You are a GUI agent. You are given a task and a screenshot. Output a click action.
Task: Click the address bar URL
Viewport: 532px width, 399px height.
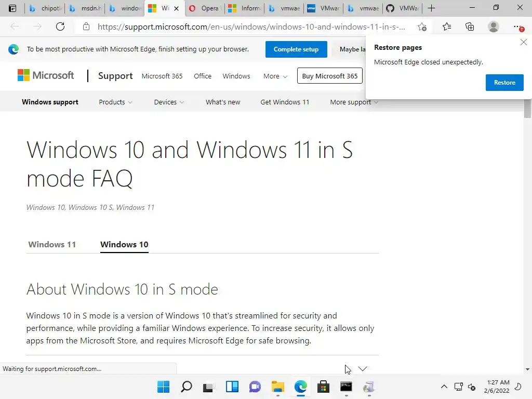251,27
